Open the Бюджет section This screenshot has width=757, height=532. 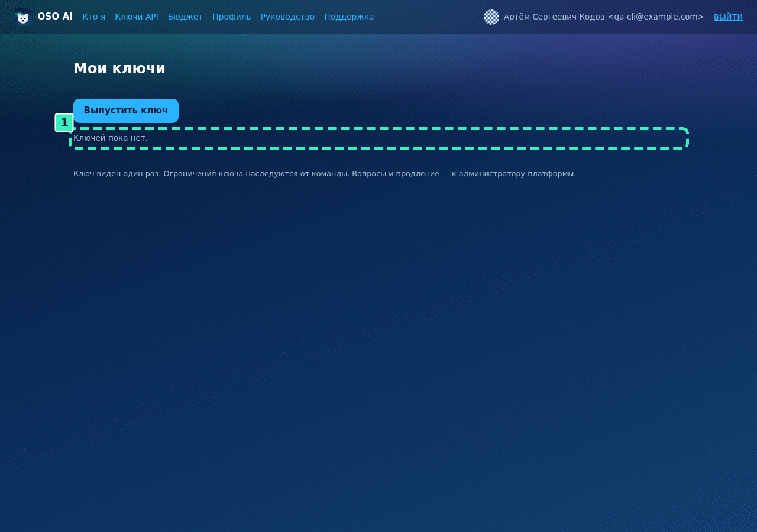185,17
